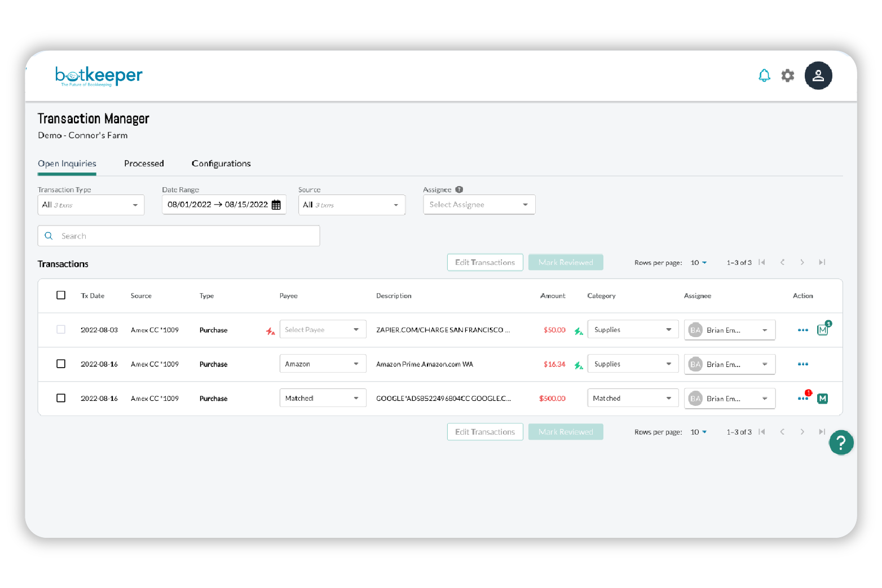The image size is (882, 588).
Task: Click the Brian avatar badge on the Google row
Action: [695, 398]
